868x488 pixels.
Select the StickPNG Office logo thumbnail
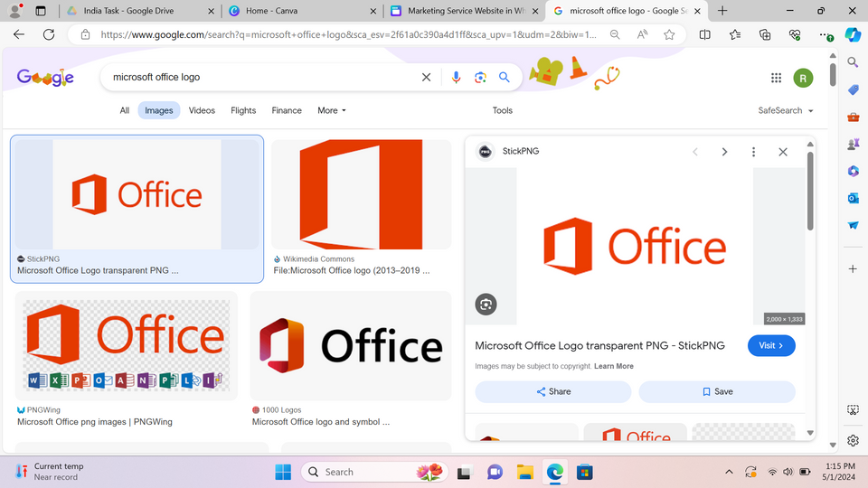click(137, 194)
